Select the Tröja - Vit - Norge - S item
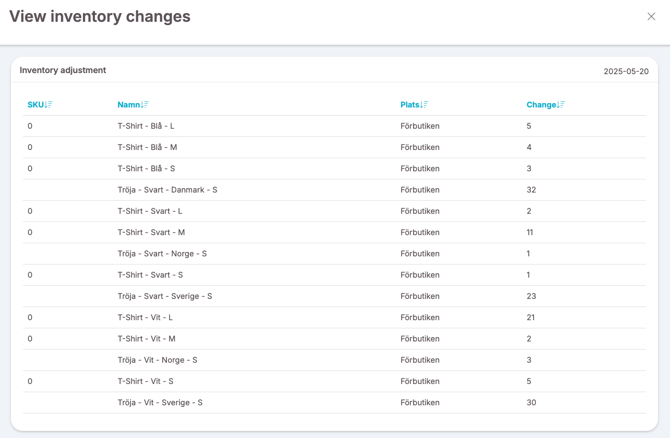Viewport: 670px width, 438px height. (157, 360)
